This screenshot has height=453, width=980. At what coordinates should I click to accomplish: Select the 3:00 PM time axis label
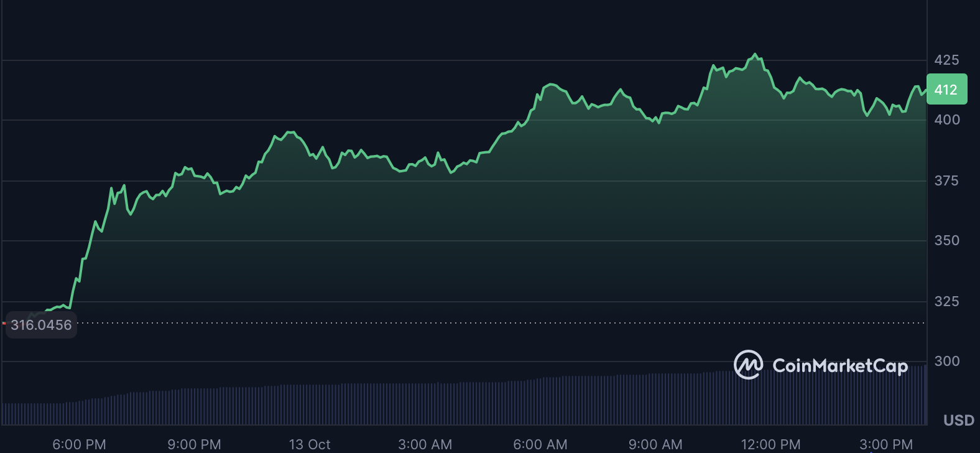886,444
